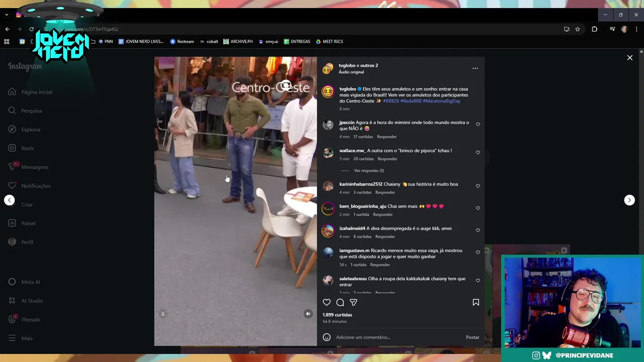View the 1.899 curtidas list
This screenshot has width=644, height=362.
(337, 315)
